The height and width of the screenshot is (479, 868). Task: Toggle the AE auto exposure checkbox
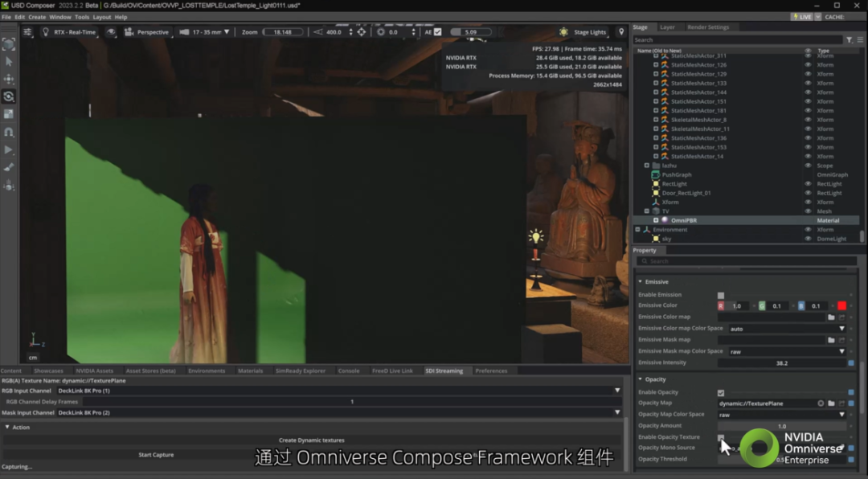click(438, 32)
